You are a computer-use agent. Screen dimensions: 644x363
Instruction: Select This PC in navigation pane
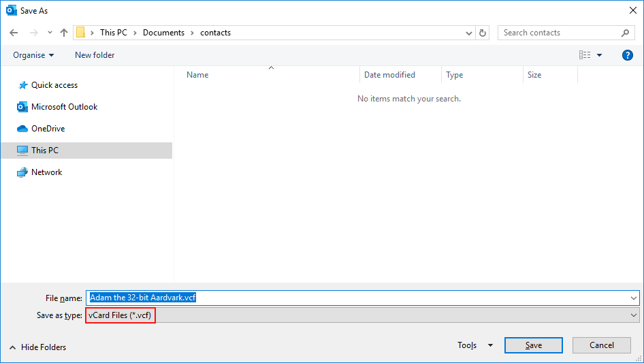point(86,151)
